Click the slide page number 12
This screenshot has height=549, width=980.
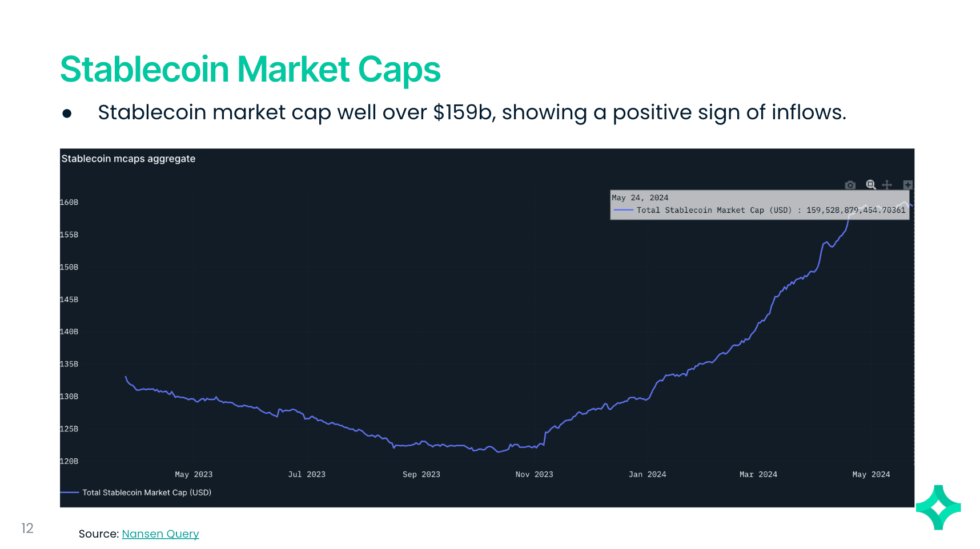coord(27,528)
